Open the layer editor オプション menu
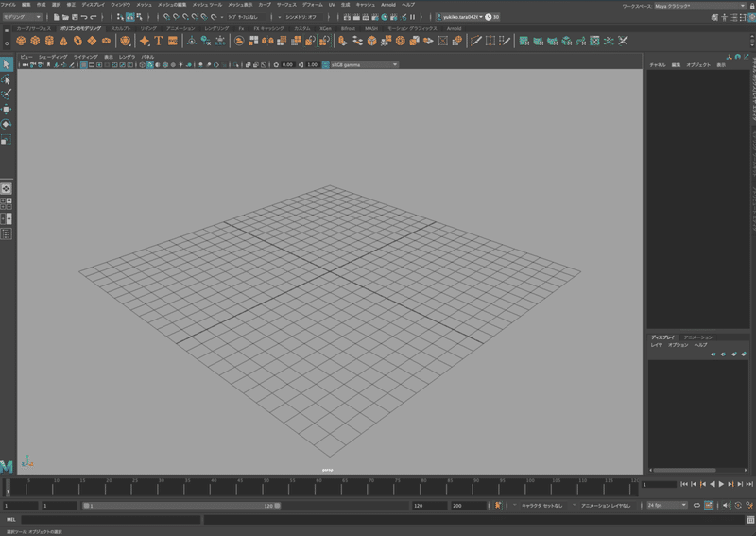Viewport: 756px width, 536px height. coord(678,345)
